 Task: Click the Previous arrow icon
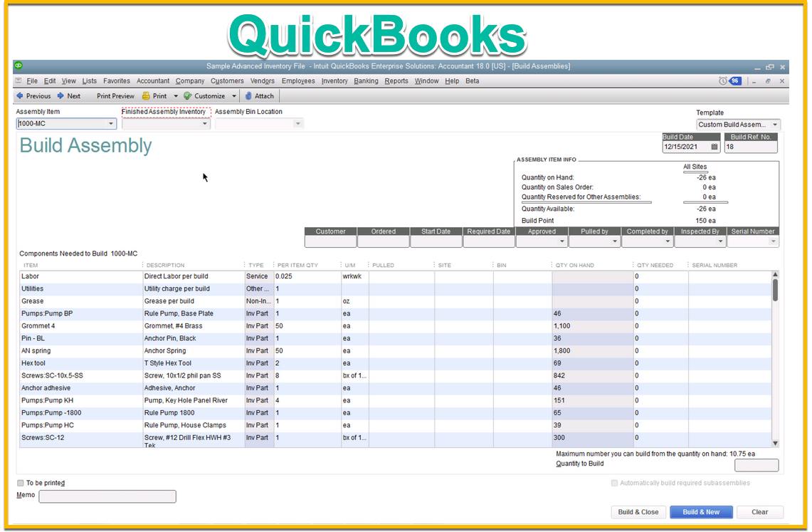point(20,96)
